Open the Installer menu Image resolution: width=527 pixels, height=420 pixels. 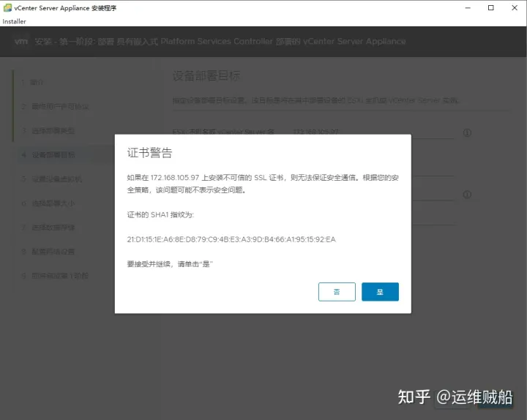tap(15, 21)
